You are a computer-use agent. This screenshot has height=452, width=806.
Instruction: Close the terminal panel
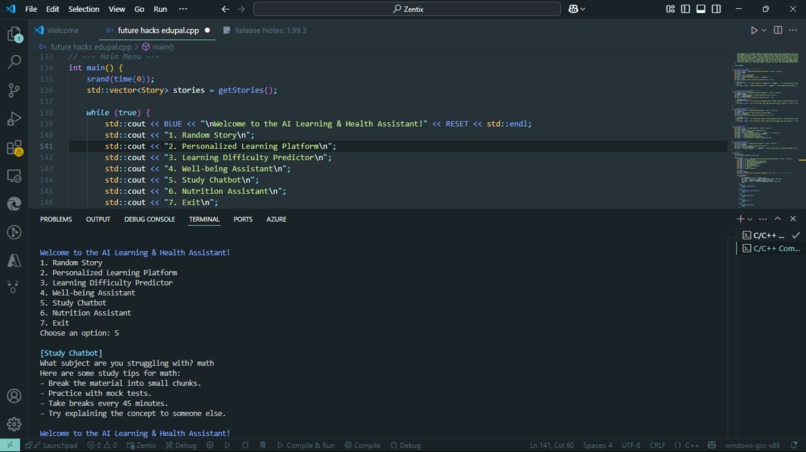tap(793, 219)
